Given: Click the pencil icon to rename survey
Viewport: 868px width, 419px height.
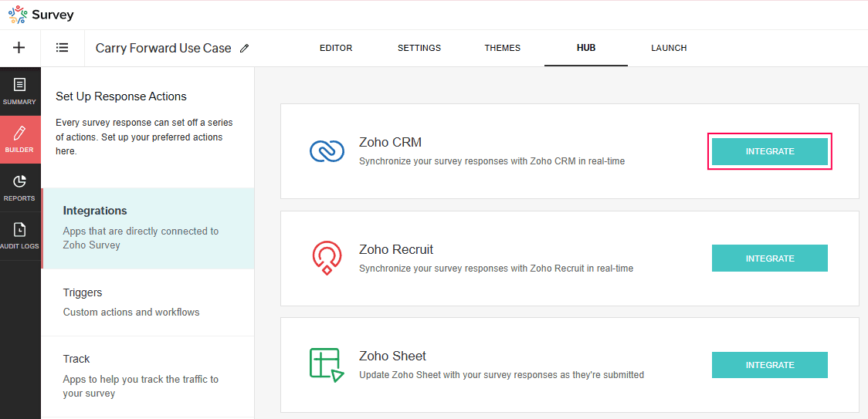Looking at the screenshot, I should click(245, 48).
